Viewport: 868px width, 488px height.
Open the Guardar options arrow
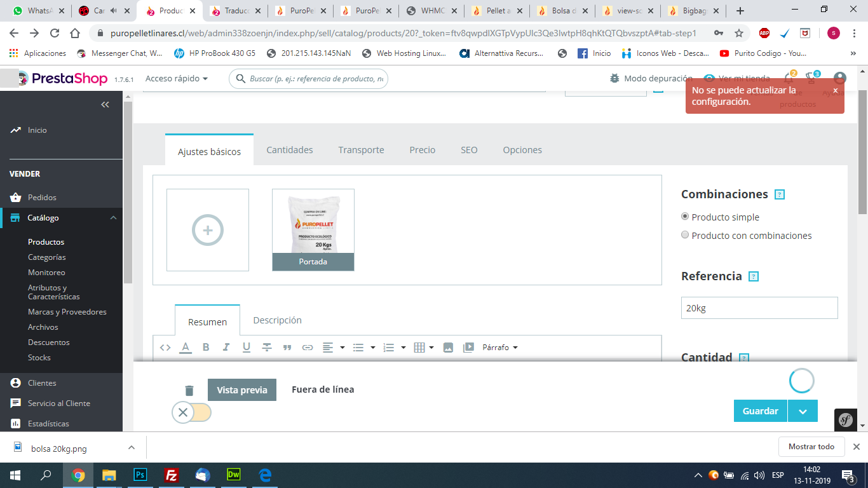pyautogui.click(x=803, y=411)
